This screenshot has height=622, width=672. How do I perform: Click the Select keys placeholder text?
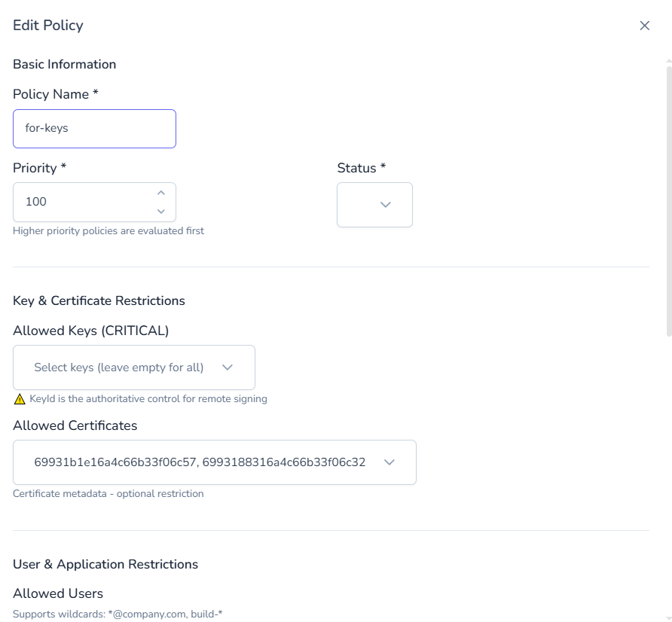121,367
